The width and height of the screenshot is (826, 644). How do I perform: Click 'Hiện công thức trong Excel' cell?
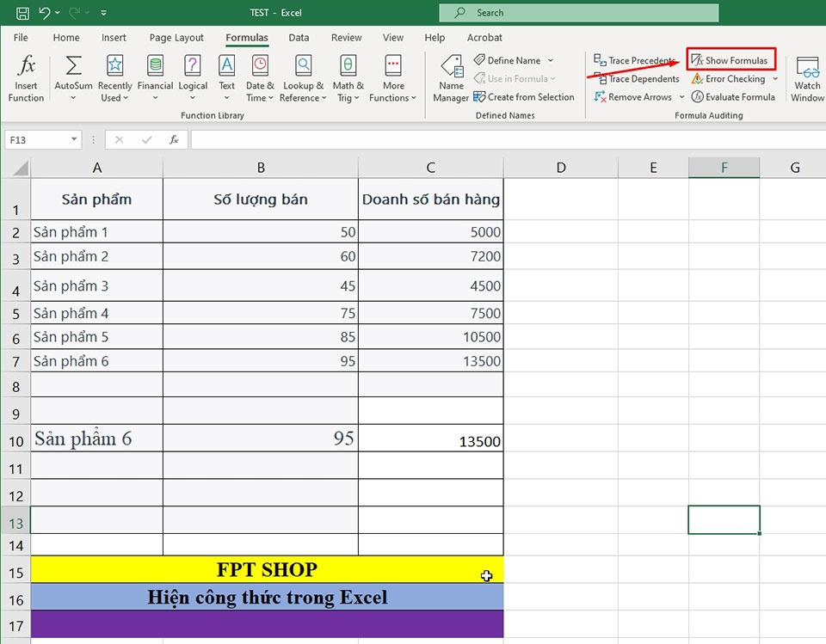point(267,597)
